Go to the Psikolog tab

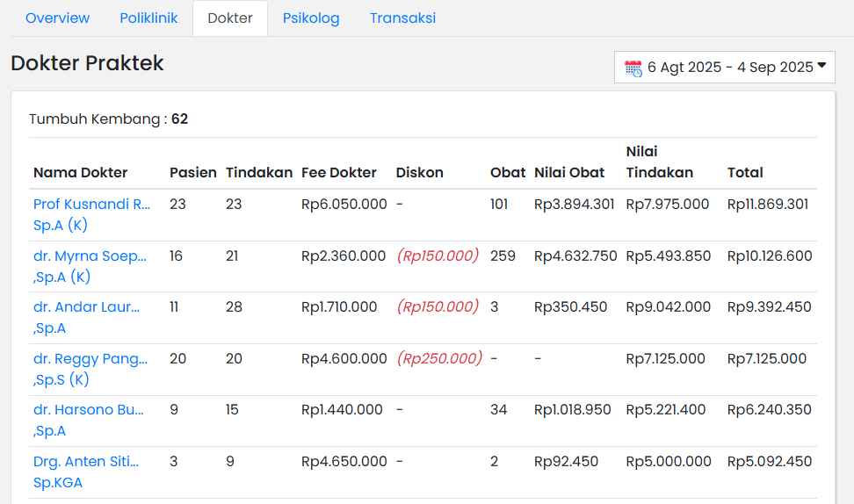[x=311, y=18]
